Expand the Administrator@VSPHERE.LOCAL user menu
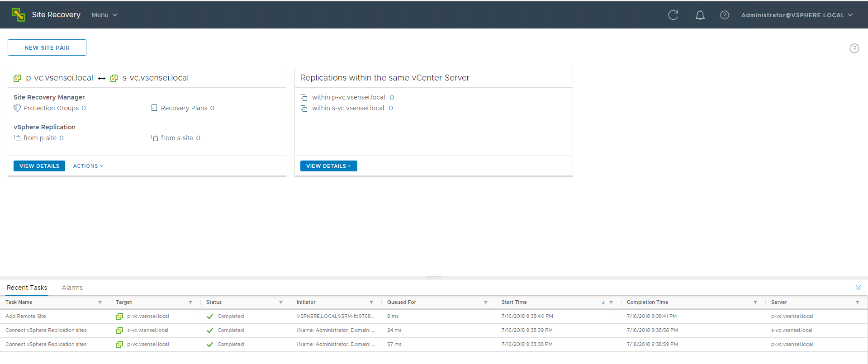 pyautogui.click(x=797, y=15)
